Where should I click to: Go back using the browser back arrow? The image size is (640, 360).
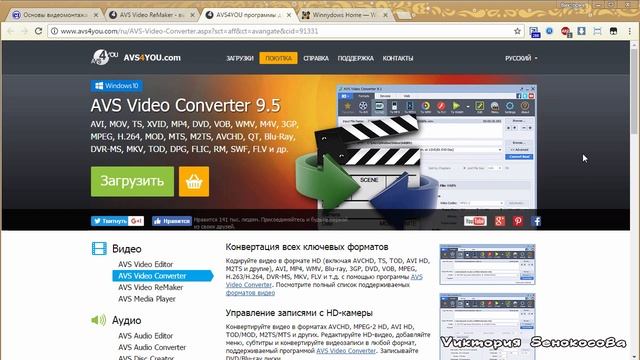pyautogui.click(x=11, y=31)
